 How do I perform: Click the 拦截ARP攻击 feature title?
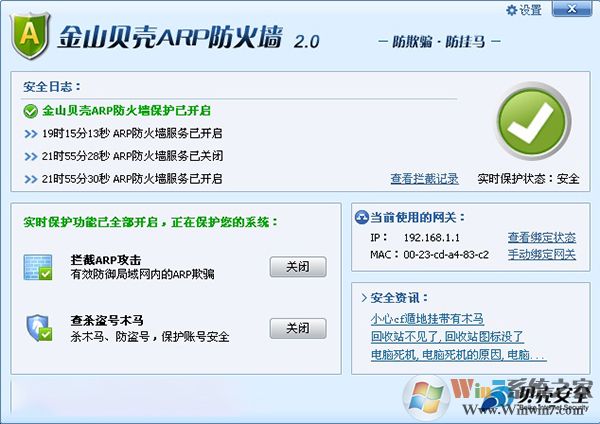[x=106, y=260]
